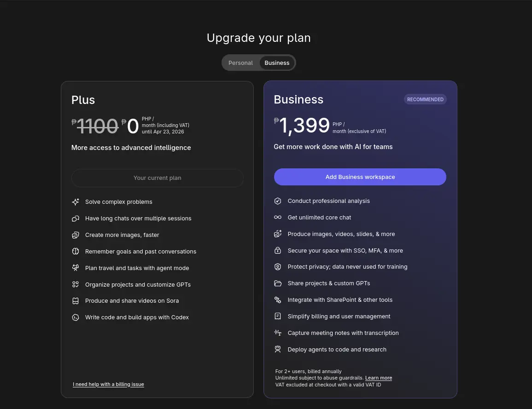The image size is (532, 409).
Task: Click the transcription icon for meeting notes
Action: point(278,333)
